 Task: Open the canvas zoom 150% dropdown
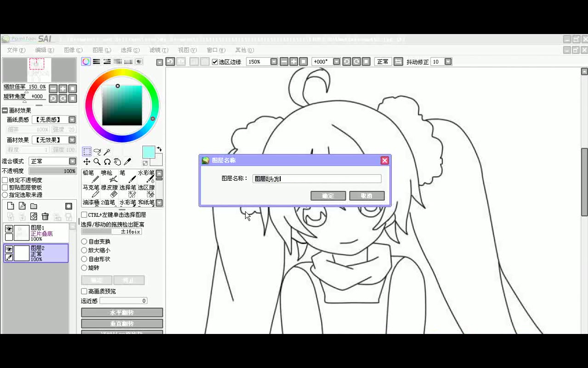coord(274,61)
